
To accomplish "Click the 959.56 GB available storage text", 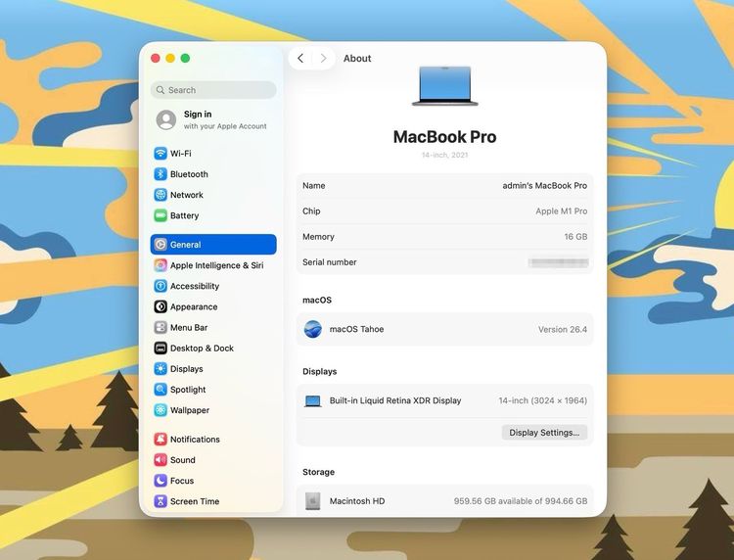I will [520, 501].
